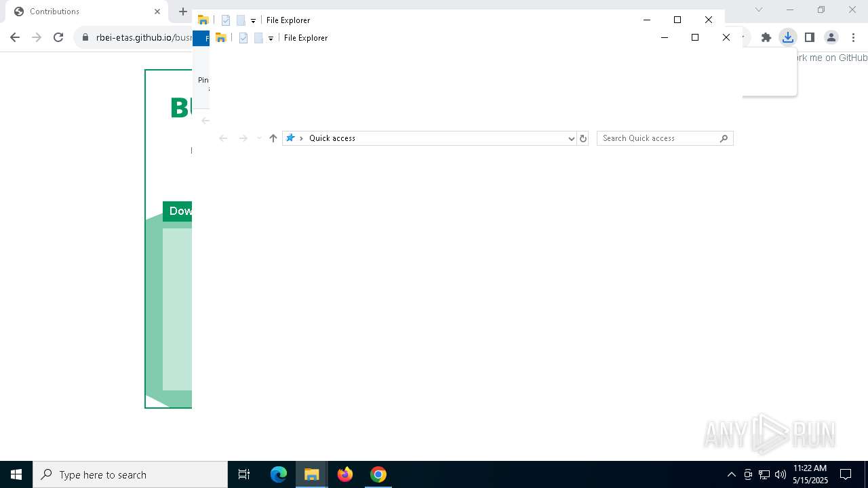The height and width of the screenshot is (488, 868).
Task: Click taskbar search box
Action: click(x=130, y=474)
